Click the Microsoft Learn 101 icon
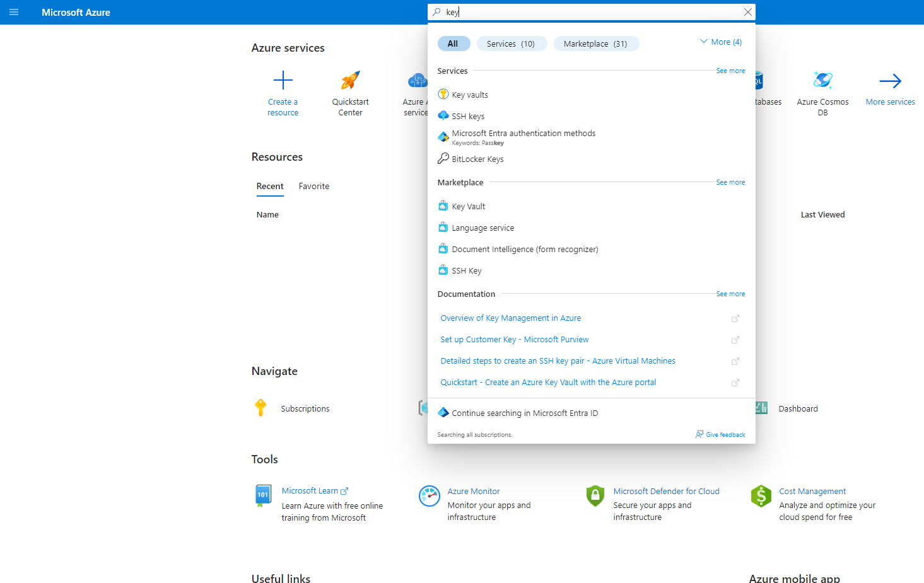This screenshot has width=924, height=583. point(263,496)
